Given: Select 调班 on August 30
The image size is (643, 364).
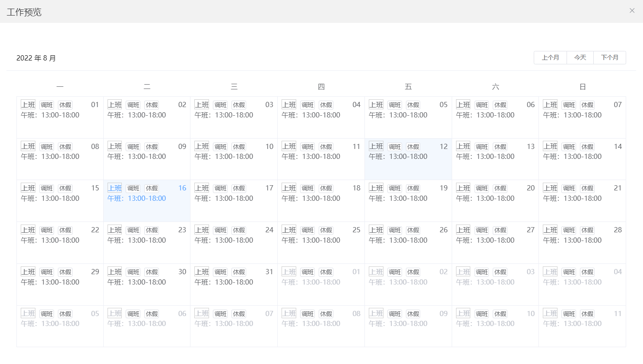Looking at the screenshot, I should pos(133,272).
